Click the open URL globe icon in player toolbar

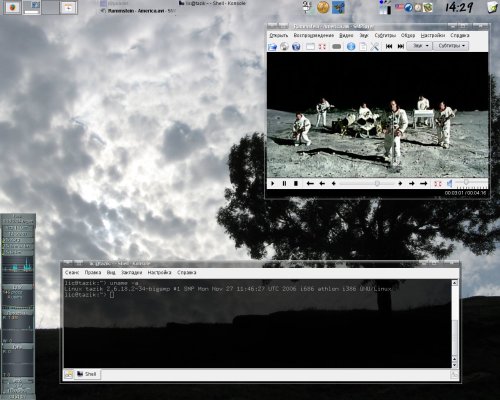tap(296, 46)
